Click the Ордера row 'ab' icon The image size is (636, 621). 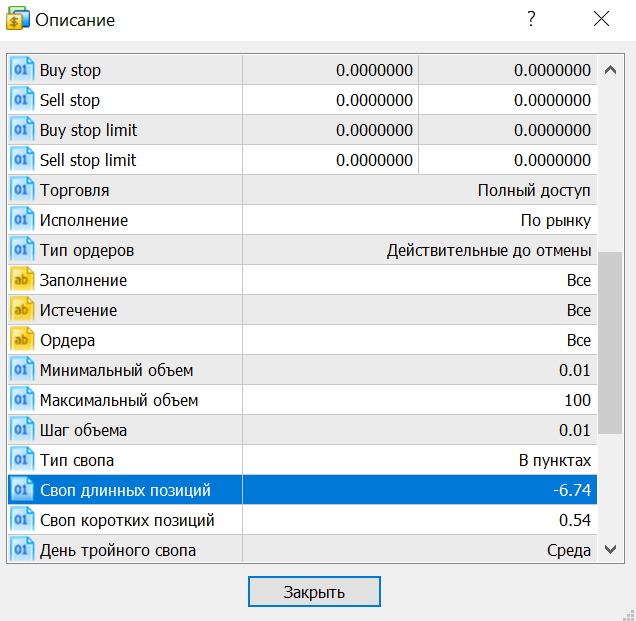tap(22, 340)
